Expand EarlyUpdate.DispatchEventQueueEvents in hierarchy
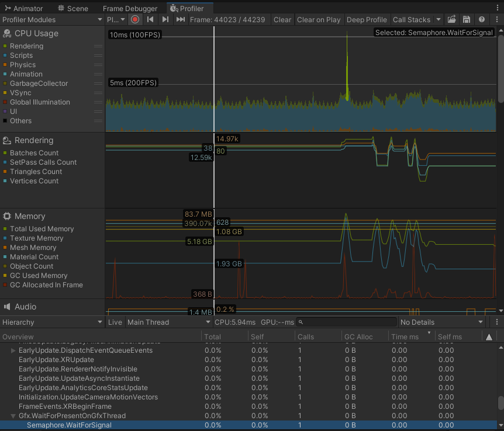 pyautogui.click(x=12, y=350)
